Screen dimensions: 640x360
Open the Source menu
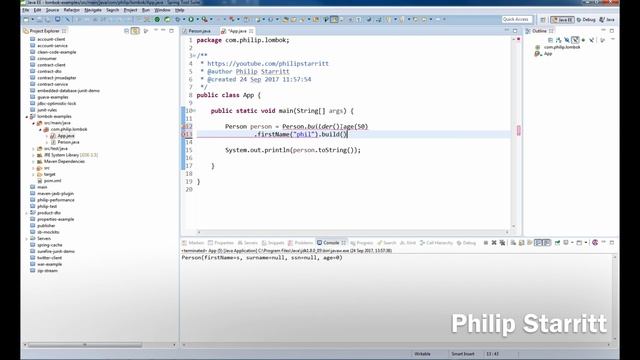pyautogui.click(x=52, y=10)
